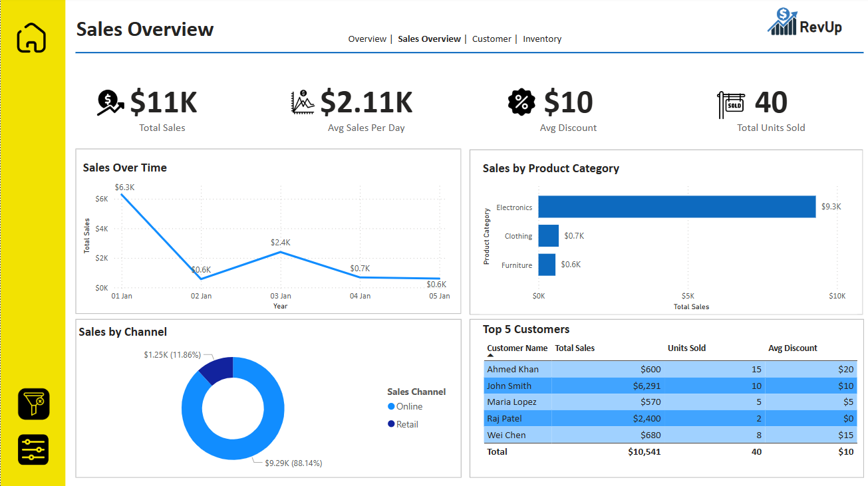
Task: Select the Electronics bar in the category chart
Action: click(x=675, y=207)
